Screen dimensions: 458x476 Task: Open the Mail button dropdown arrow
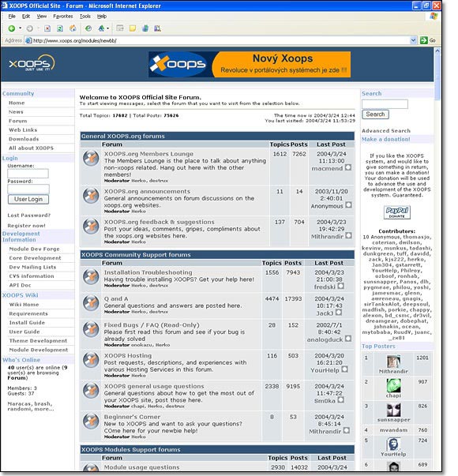point(107,28)
